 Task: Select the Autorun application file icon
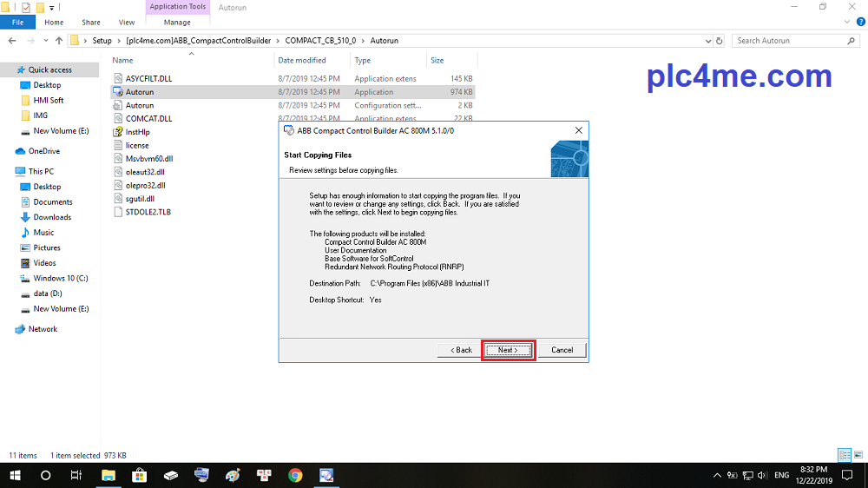point(119,92)
